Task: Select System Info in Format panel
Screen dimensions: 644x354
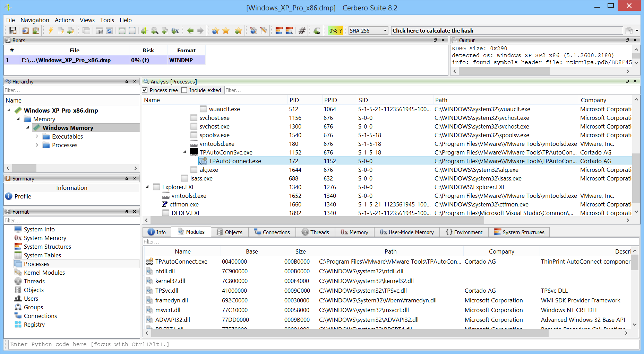Action: 39,229
